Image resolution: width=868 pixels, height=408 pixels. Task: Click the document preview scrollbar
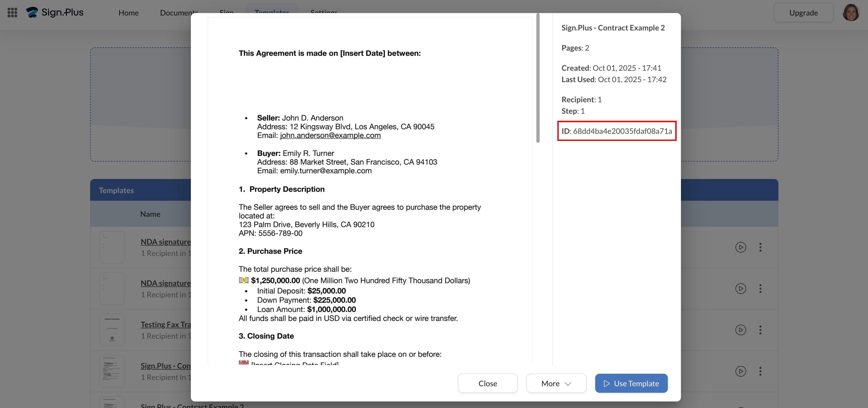click(x=538, y=78)
